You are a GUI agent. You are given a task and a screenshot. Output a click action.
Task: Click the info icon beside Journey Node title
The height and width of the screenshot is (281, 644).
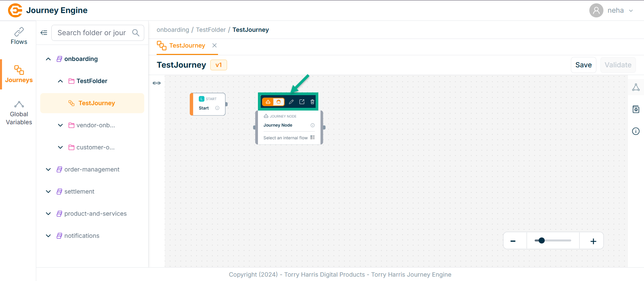tap(313, 125)
